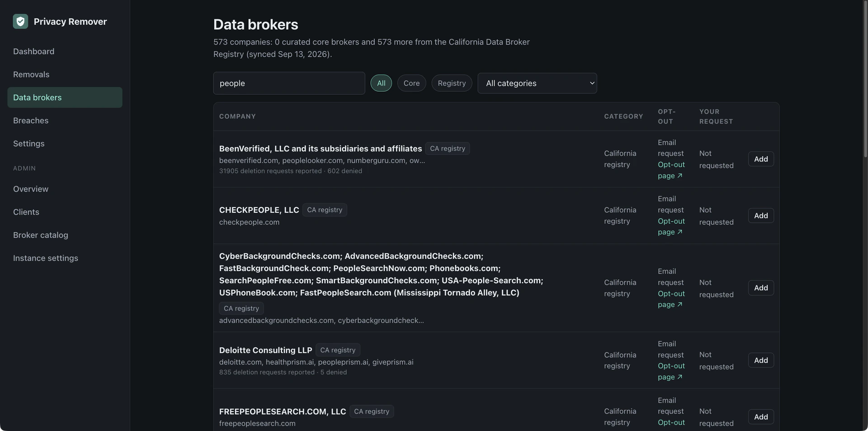
Task: Filter brokers by Registry
Action: click(452, 83)
